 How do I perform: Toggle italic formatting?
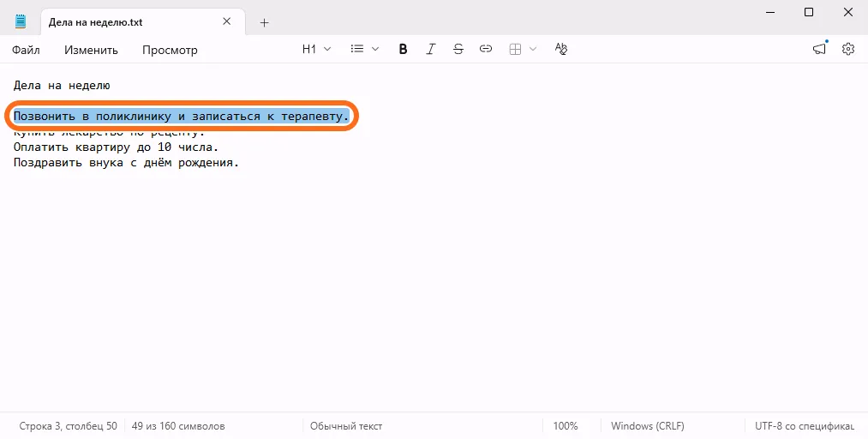[x=431, y=49]
